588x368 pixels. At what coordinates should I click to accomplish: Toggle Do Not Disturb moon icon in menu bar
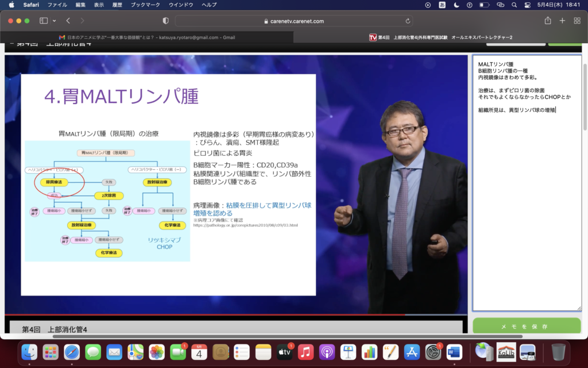click(457, 5)
